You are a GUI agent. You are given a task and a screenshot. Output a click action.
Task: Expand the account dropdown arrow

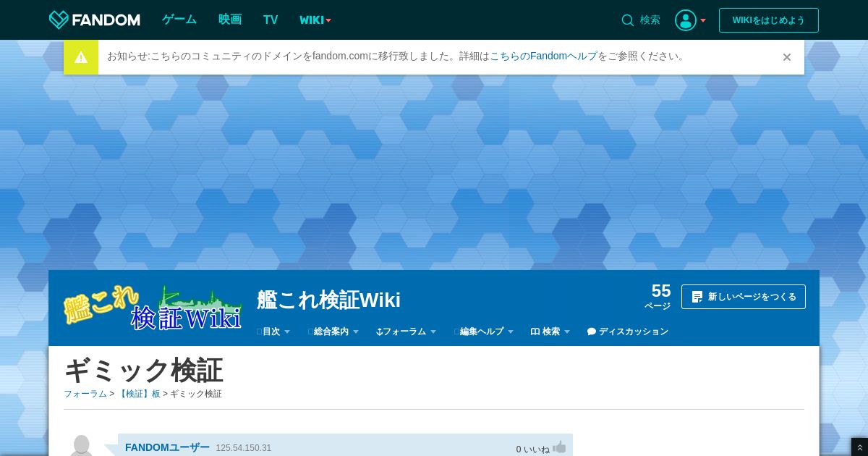click(x=703, y=20)
